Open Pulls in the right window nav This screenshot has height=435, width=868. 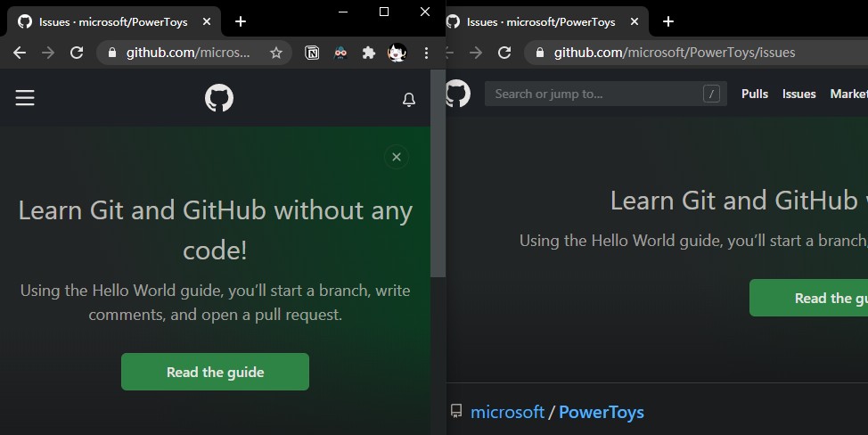[x=755, y=94]
